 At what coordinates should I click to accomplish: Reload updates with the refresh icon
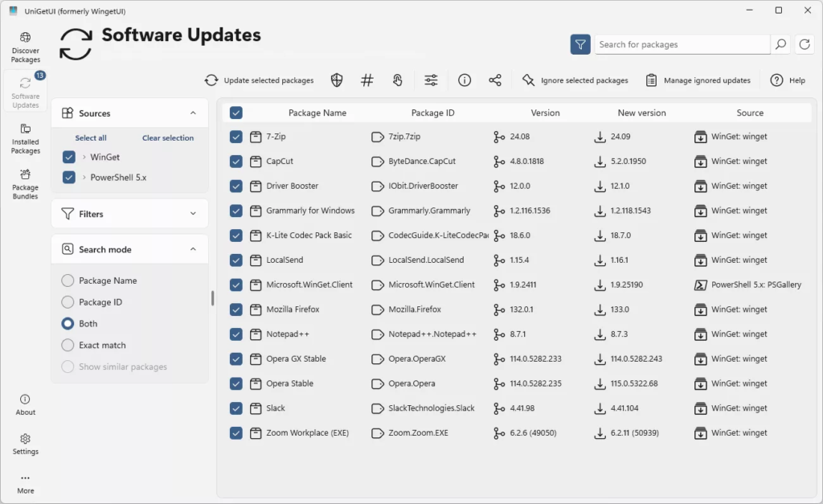pyautogui.click(x=805, y=45)
